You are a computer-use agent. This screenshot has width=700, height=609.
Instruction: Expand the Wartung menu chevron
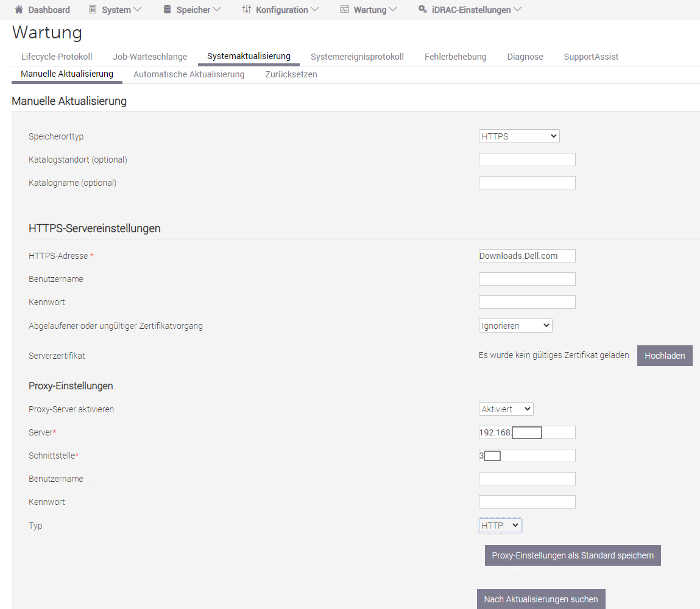[393, 9]
